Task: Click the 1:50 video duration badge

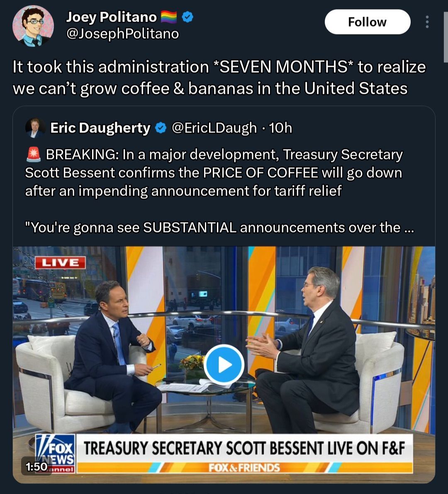Action: coord(37,467)
